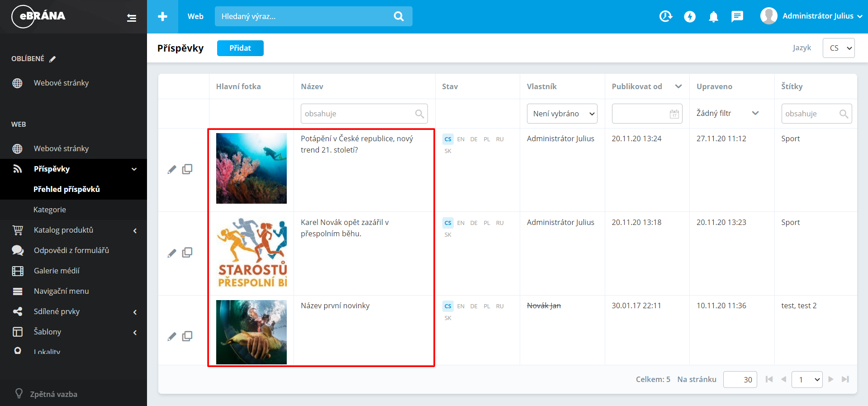This screenshot has width=868, height=406.
Task: Open the history clock icon in top bar
Action: [666, 16]
